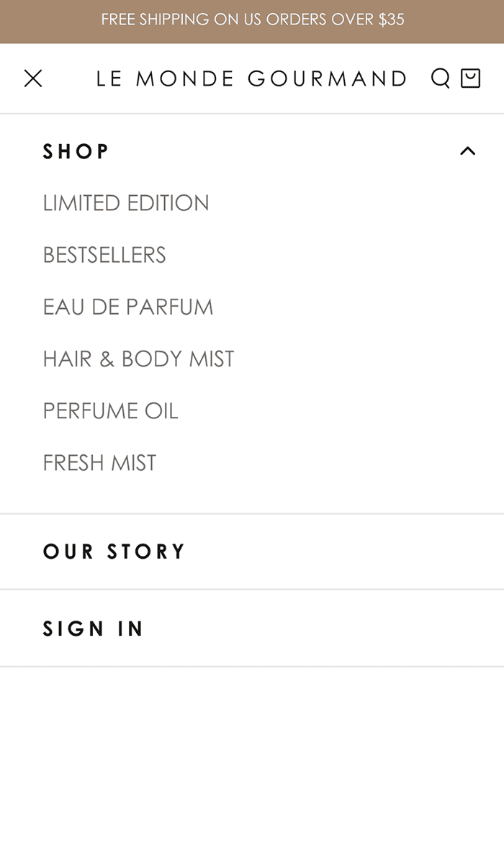Image resolution: width=504 pixels, height=864 pixels.
Task: View cart via the header bag icon
Action: [x=470, y=78]
